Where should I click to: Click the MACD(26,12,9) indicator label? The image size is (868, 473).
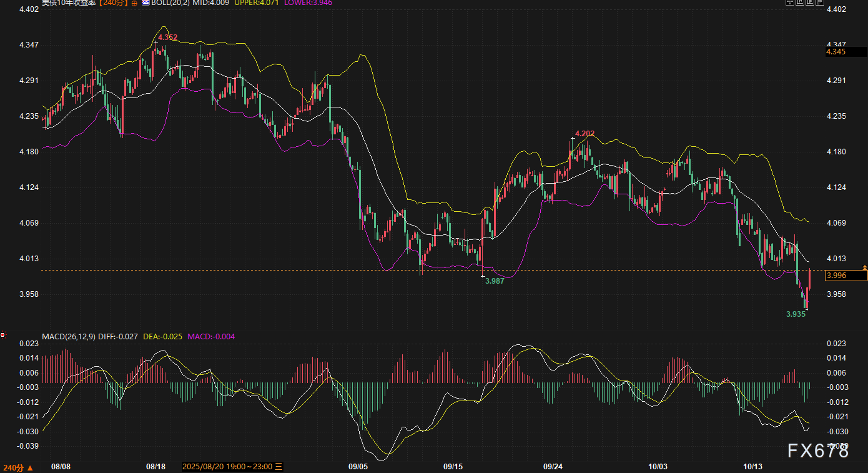click(x=69, y=337)
